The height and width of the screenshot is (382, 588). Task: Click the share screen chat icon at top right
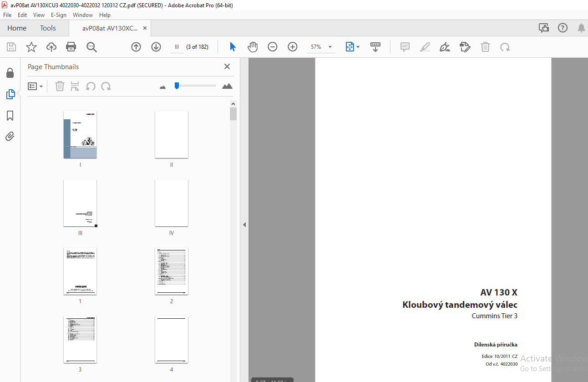[x=544, y=28]
